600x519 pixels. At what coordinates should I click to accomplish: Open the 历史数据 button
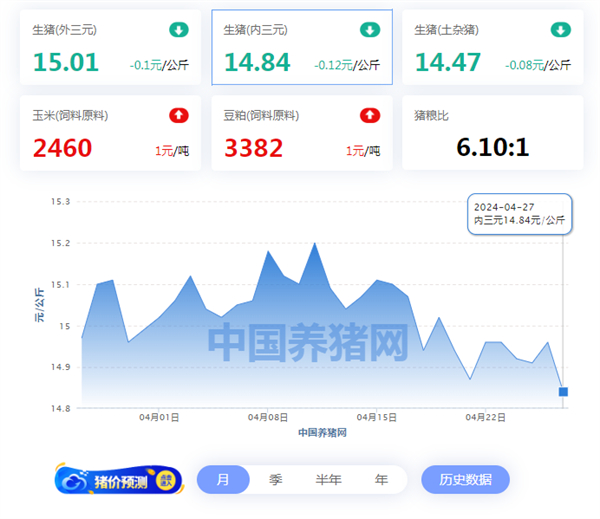pos(465,480)
